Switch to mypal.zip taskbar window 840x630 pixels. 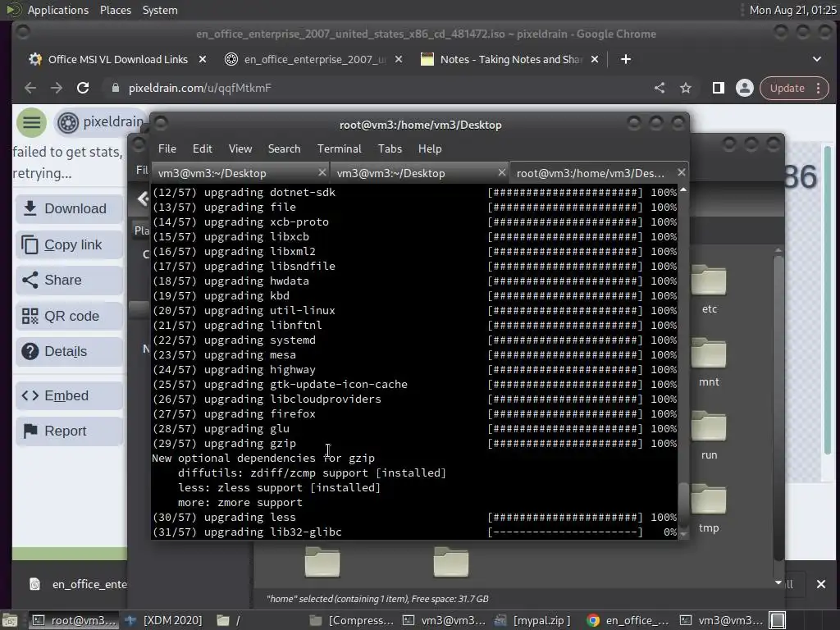point(534,620)
